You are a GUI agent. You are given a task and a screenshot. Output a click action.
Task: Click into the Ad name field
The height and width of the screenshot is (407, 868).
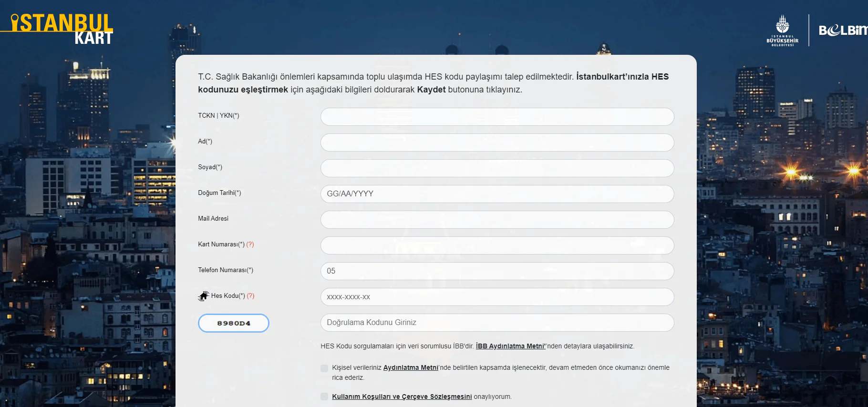[x=497, y=142]
